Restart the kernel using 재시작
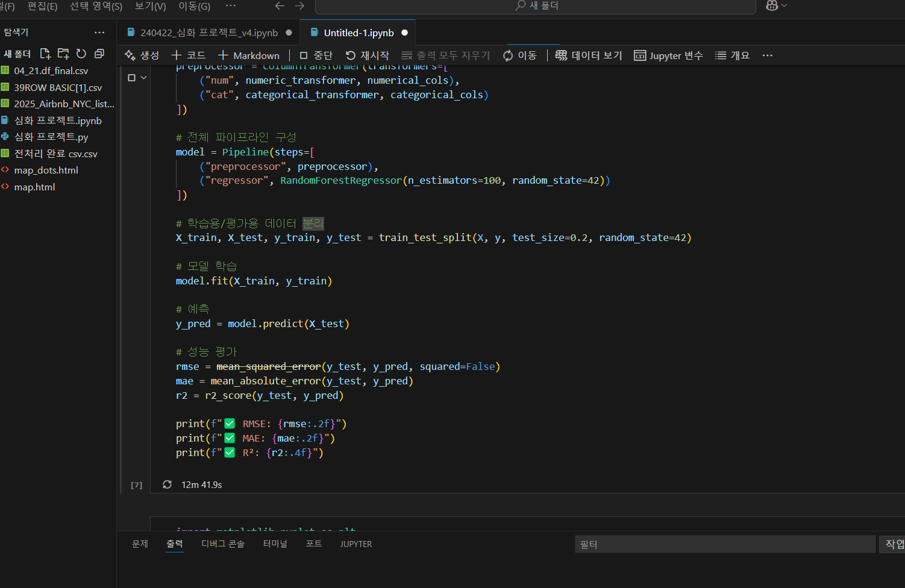 pos(368,55)
